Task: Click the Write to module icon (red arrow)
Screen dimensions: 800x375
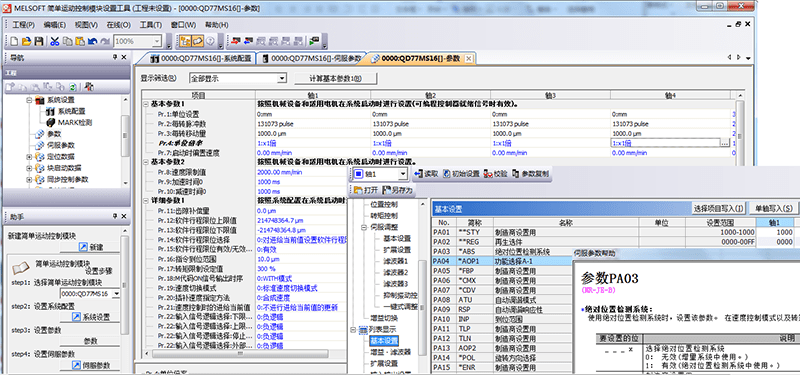Action: pos(236,41)
